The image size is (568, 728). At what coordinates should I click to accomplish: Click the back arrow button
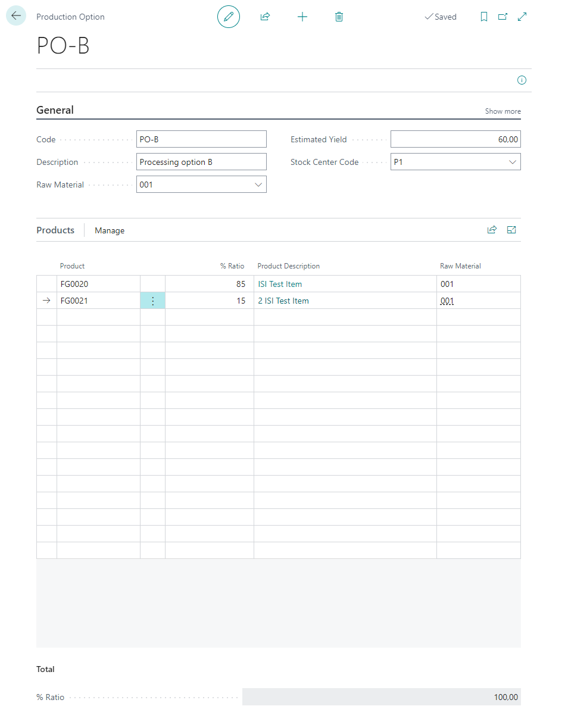click(x=16, y=16)
